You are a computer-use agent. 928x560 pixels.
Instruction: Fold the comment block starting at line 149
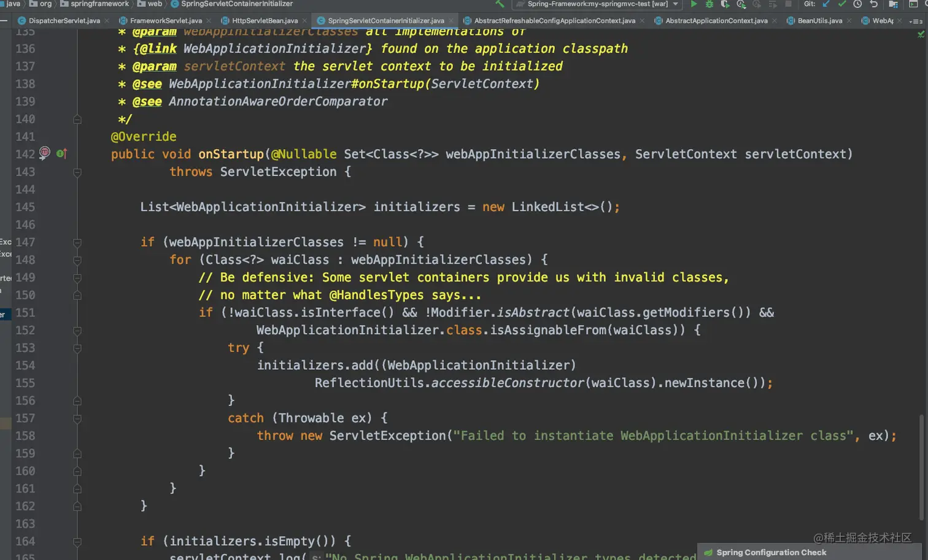(77, 278)
